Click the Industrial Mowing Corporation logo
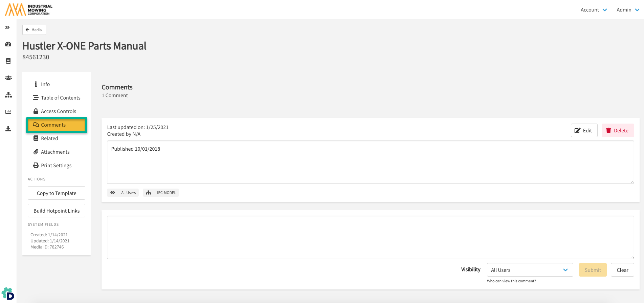Screen dimensions: 644x303 point(29,10)
